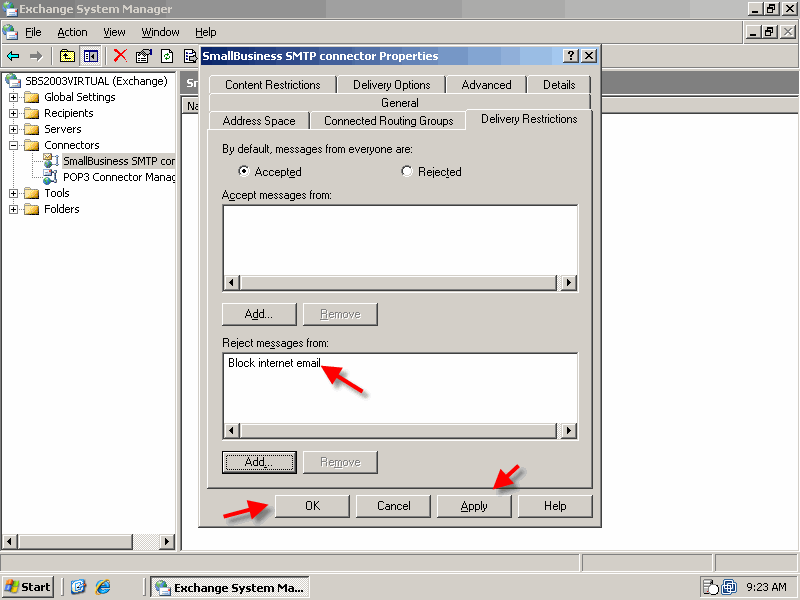Click the Exchange System Manager title bar icon

[x=9, y=9]
